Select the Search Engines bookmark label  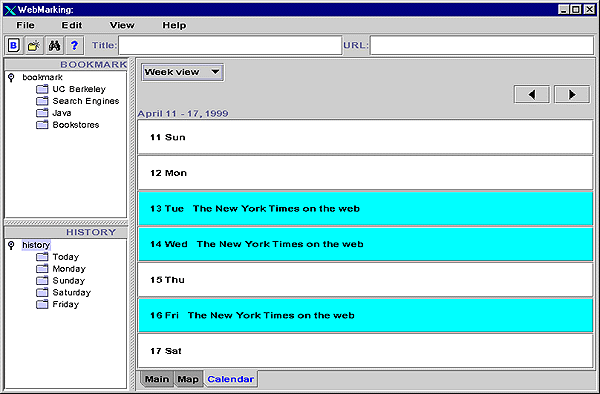(x=86, y=101)
